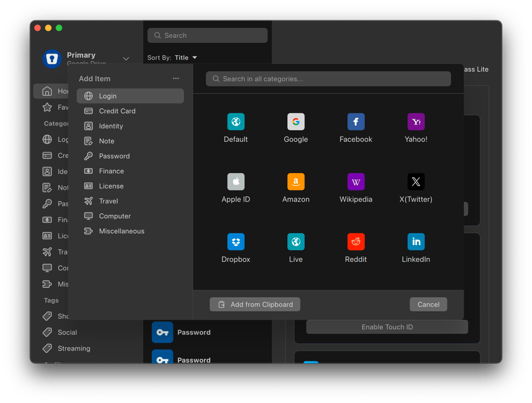
Task: Select License in Add Item list
Action: pos(130,186)
